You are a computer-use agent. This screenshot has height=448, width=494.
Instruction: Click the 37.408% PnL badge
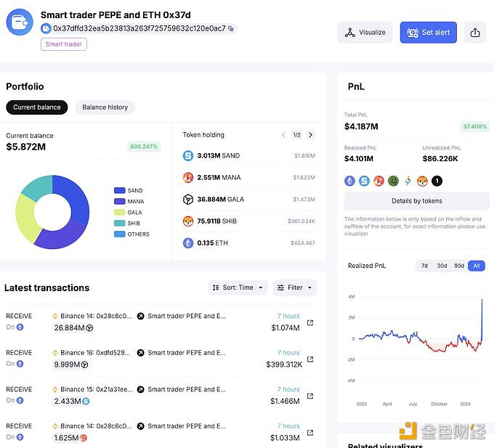475,126
